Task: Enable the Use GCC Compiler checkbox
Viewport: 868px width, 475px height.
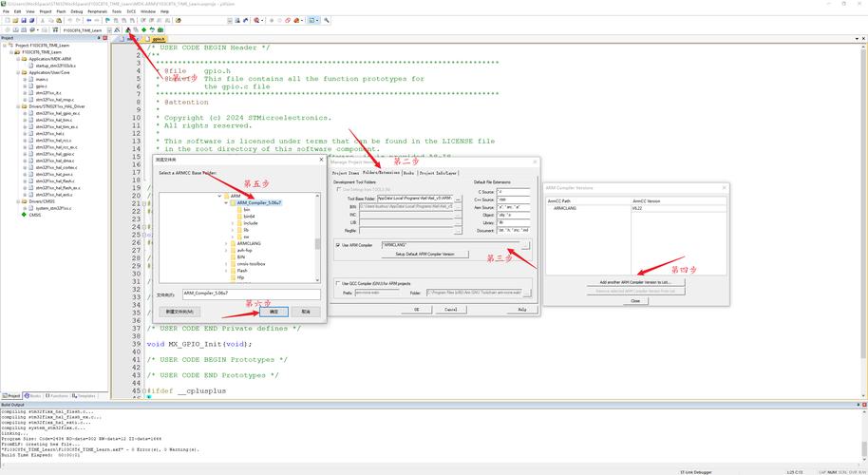Action: [x=338, y=282]
